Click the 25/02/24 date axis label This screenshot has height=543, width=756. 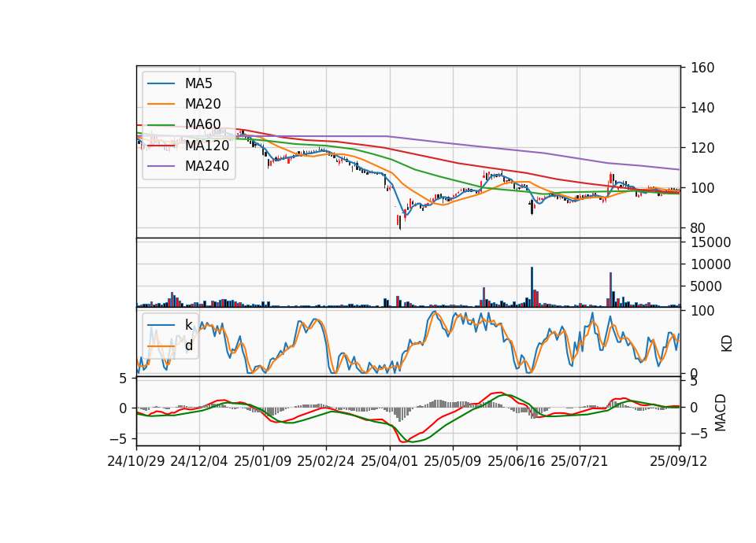tap(326, 461)
